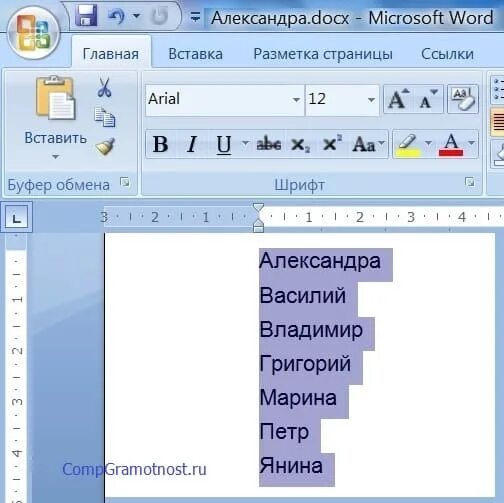Grow the font size

coord(399,99)
